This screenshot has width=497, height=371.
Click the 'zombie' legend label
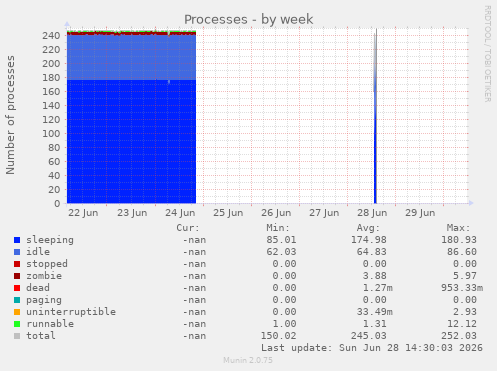click(x=44, y=276)
